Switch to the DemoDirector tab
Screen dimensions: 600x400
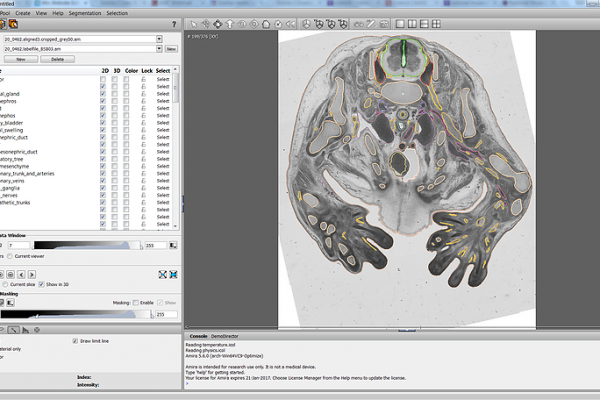226,336
